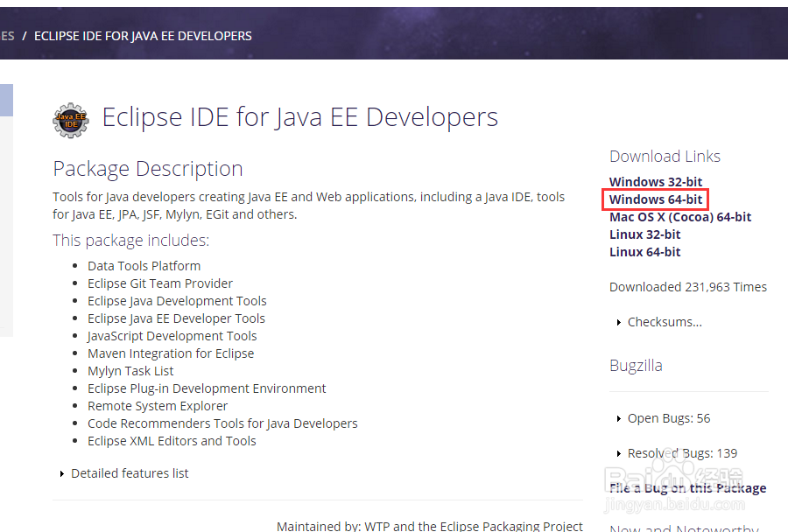Click Eclipse Java EE Developer Tools item
The height and width of the screenshot is (532, 788).
tap(176, 318)
